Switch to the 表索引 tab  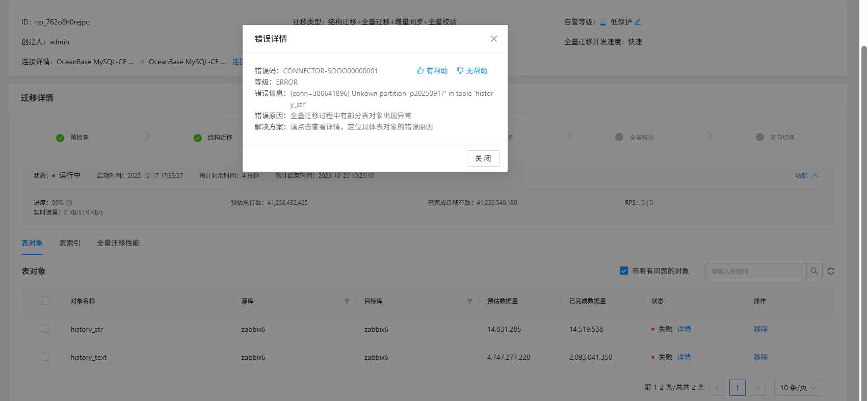click(70, 243)
